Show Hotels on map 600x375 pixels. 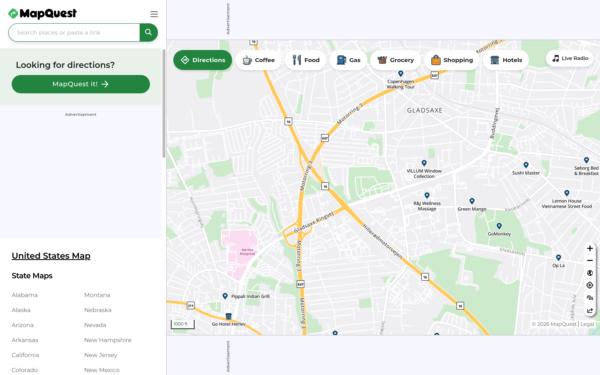[506, 60]
